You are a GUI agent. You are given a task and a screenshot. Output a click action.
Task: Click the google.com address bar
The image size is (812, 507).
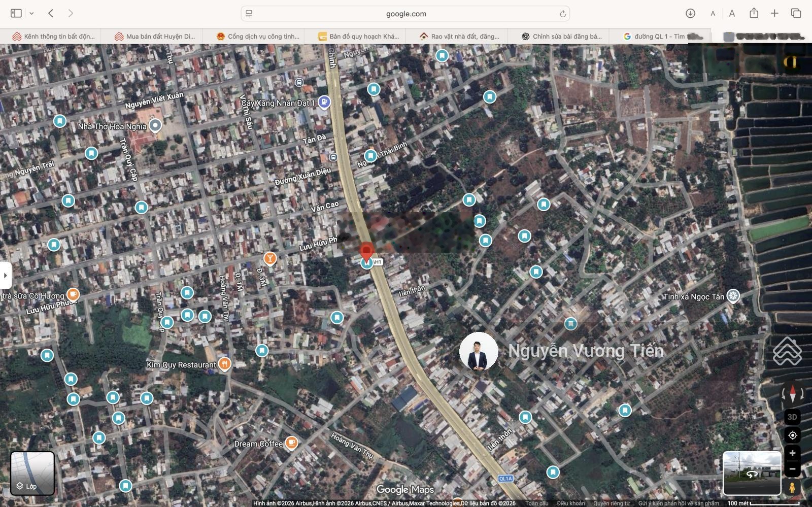point(405,14)
